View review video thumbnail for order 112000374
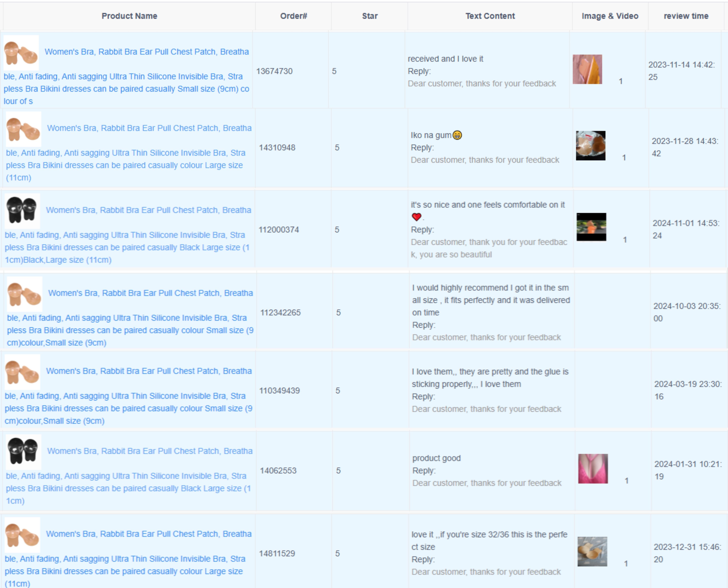Image resolution: width=728 pixels, height=588 pixels. (x=591, y=227)
